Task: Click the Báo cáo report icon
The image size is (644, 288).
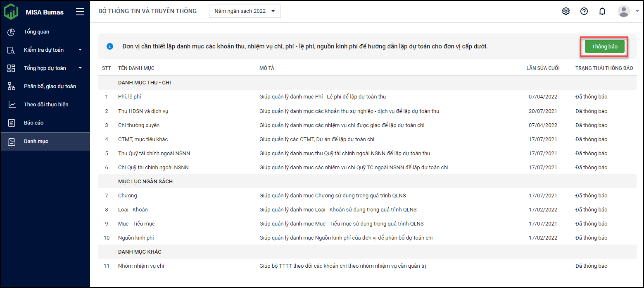Action: (x=12, y=123)
